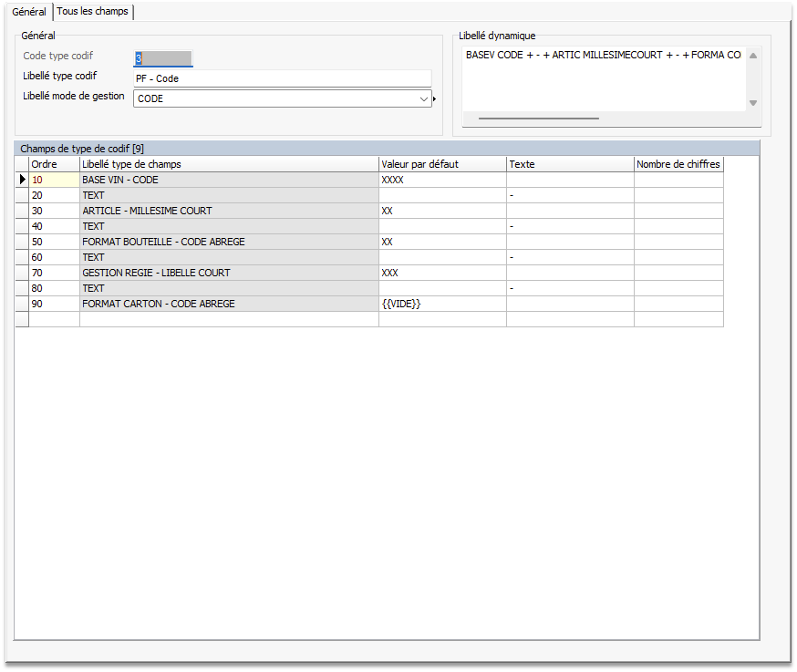The width and height of the screenshot is (797, 672).
Task: Select the GESTION REGIE - LIBELLE COURT row
Action: coord(229,273)
